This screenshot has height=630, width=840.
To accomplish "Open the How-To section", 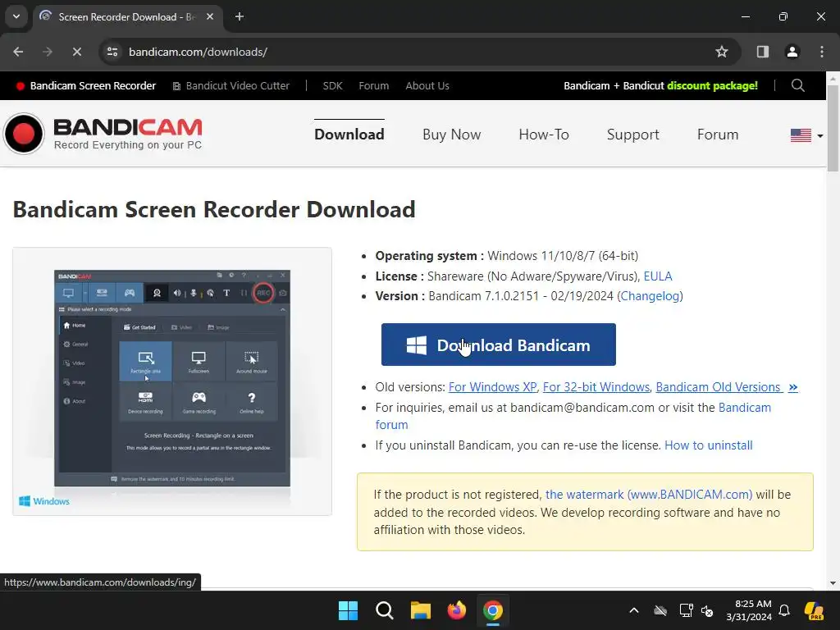I will (x=544, y=135).
